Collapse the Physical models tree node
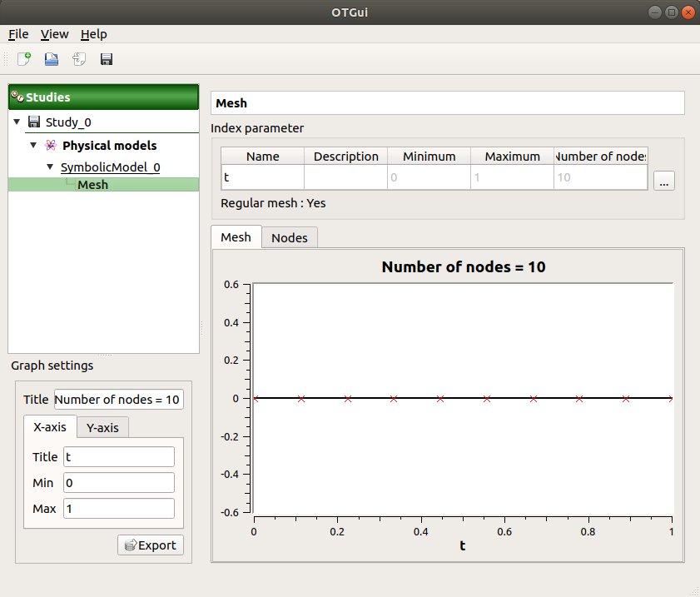The height and width of the screenshot is (597, 700). click(33, 145)
